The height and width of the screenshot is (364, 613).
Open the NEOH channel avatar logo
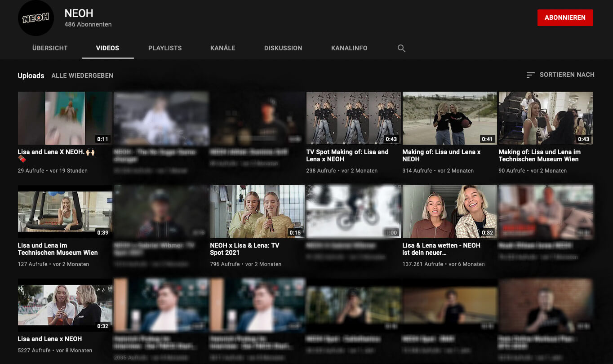pyautogui.click(x=36, y=18)
